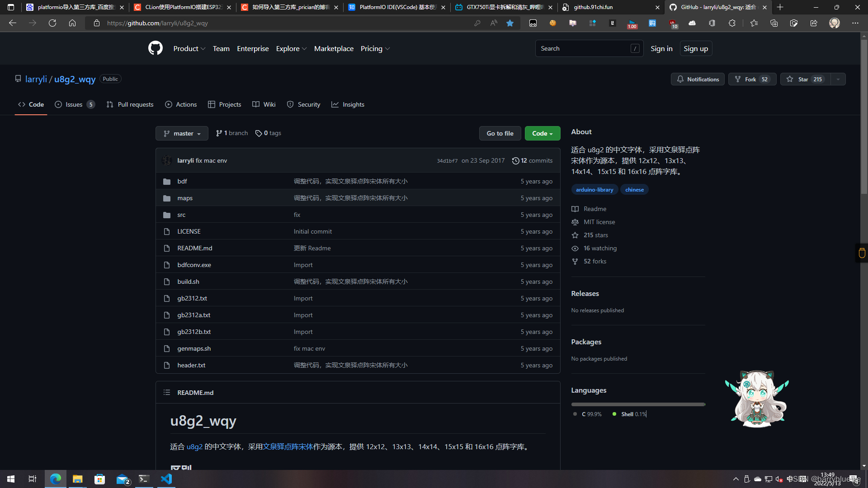Expand the Product menu
868x488 pixels.
click(x=189, y=48)
